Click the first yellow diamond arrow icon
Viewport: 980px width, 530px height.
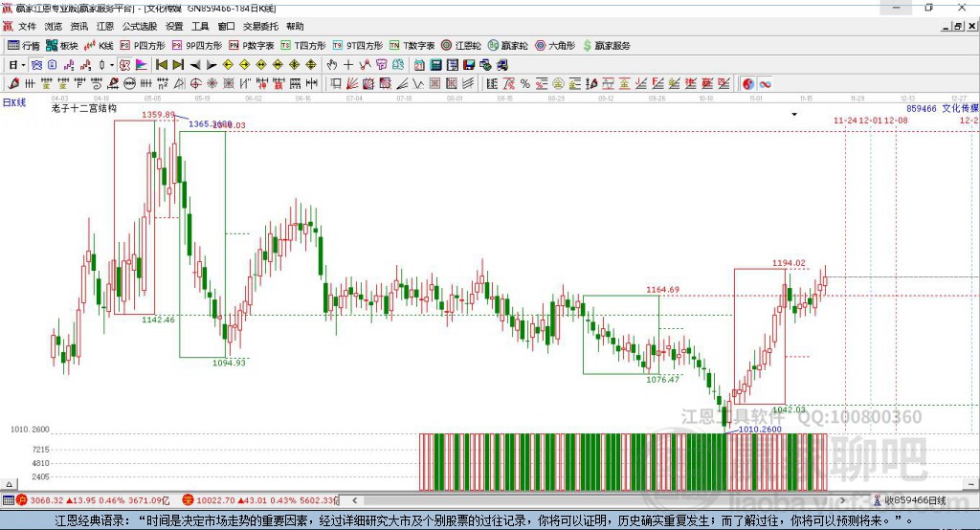point(228,65)
